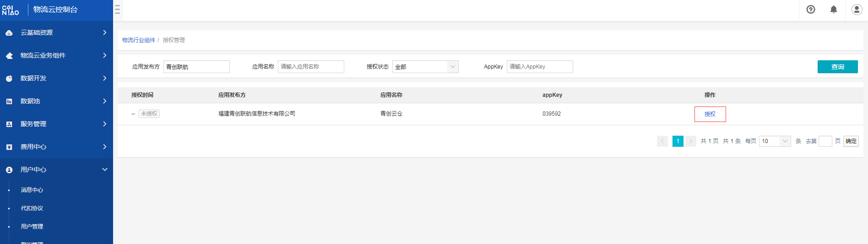
Task: Click the 确定 page jump button
Action: coord(851,141)
